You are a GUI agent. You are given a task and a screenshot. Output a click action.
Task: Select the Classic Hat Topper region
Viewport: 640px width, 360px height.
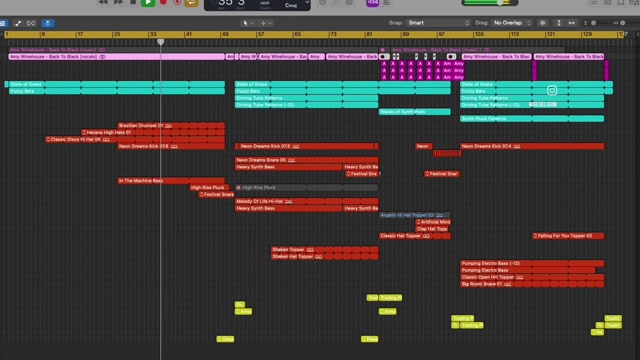pos(415,236)
